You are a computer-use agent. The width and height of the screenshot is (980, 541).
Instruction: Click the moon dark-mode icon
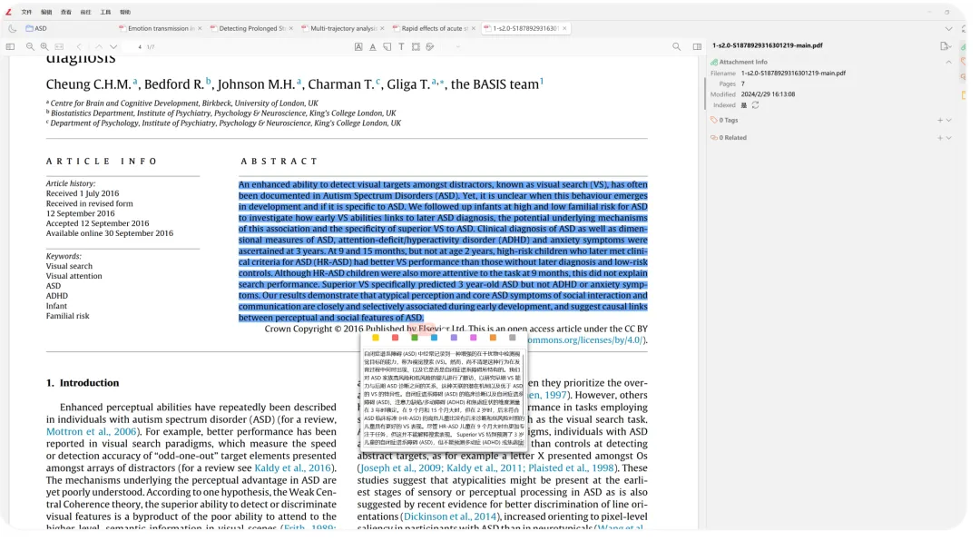click(x=12, y=28)
